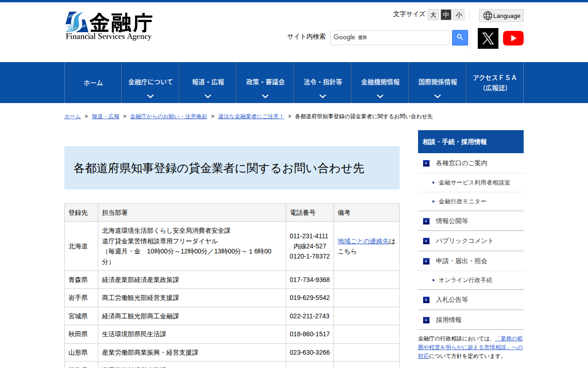Click the arrow icon beside 情報公開等
Screen dimensions: 588x368
point(426,221)
